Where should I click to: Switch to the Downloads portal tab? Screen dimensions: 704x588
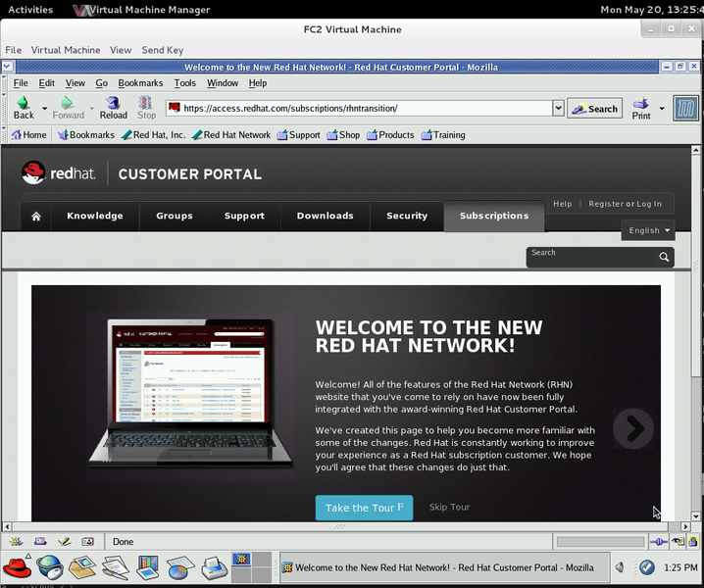coord(325,216)
